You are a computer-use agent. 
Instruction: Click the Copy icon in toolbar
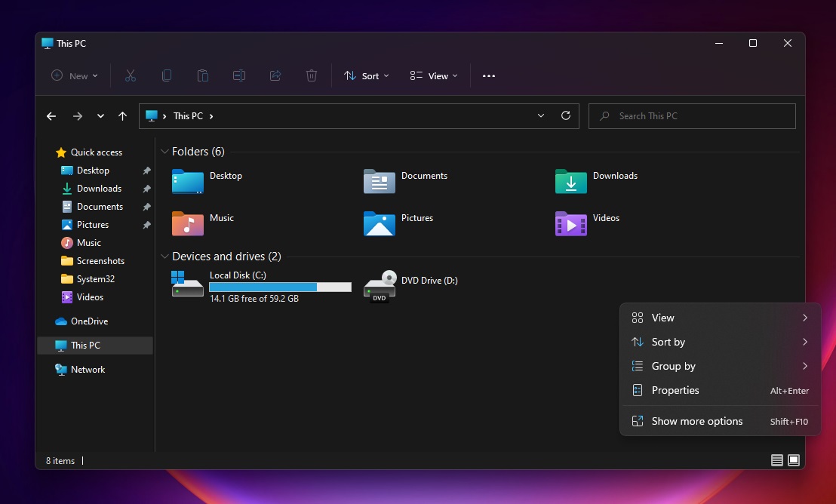166,75
